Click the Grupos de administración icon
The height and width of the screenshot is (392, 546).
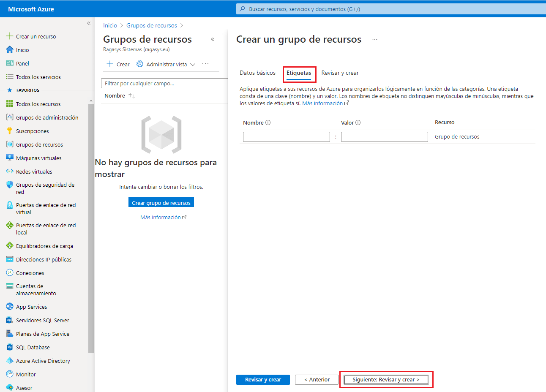(x=10, y=117)
